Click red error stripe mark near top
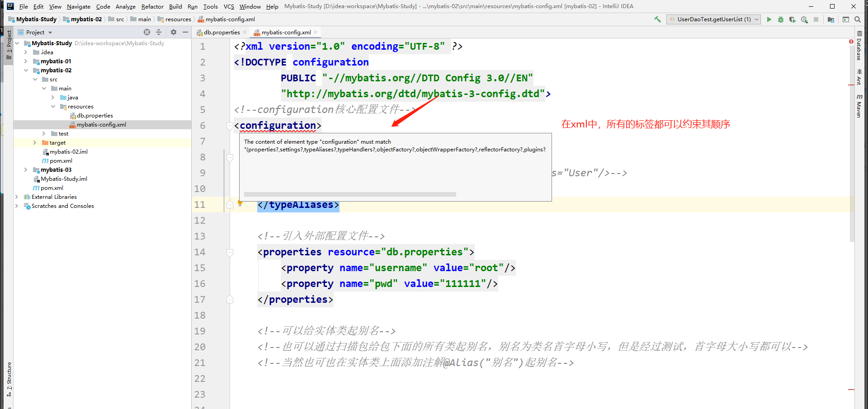 pyautogui.click(x=851, y=85)
